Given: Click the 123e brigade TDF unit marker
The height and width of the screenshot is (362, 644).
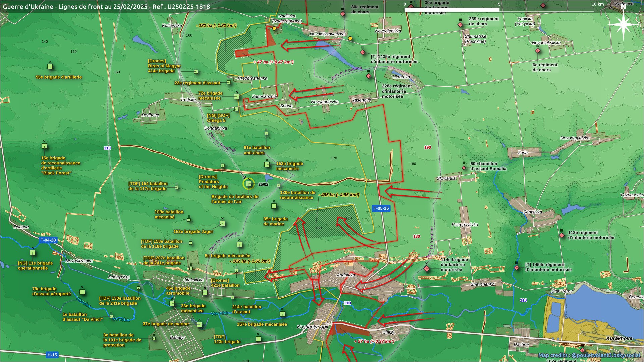Looking at the screenshot, I should click(x=258, y=339).
